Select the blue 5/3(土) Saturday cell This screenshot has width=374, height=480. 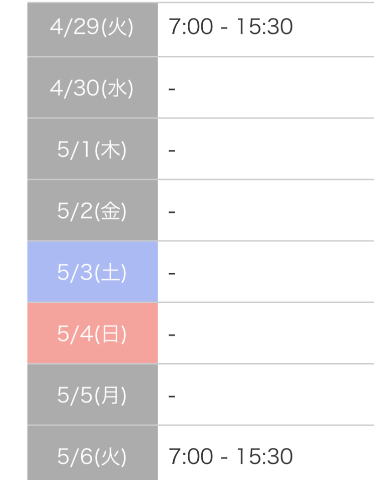point(92,272)
